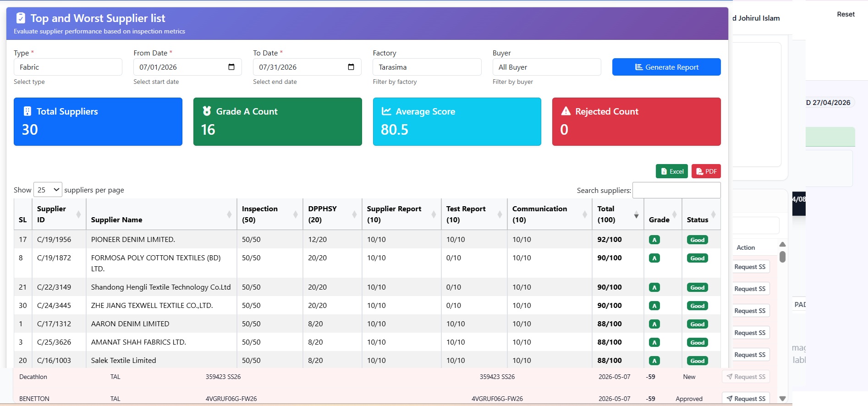Click supplier name FORMOSA POLY COTTON TEXTILES (BD) LTD.
This screenshot has width=868, height=406.
pos(156,263)
